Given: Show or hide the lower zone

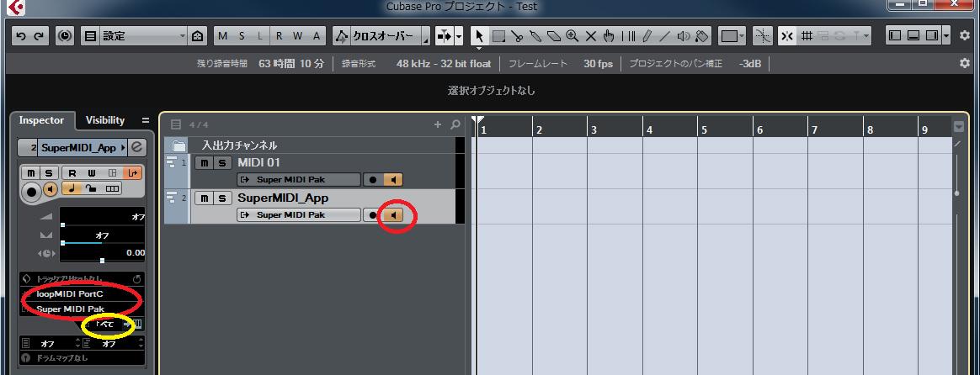Looking at the screenshot, I should (913, 36).
